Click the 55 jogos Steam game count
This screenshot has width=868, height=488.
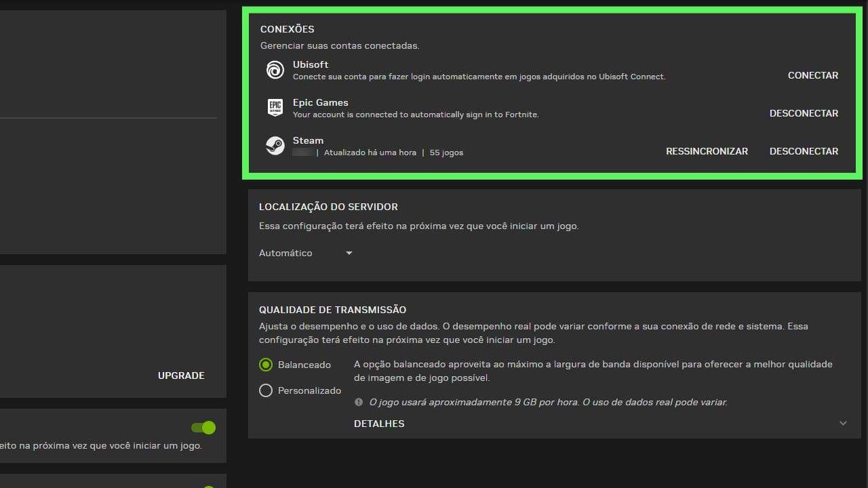tap(448, 152)
